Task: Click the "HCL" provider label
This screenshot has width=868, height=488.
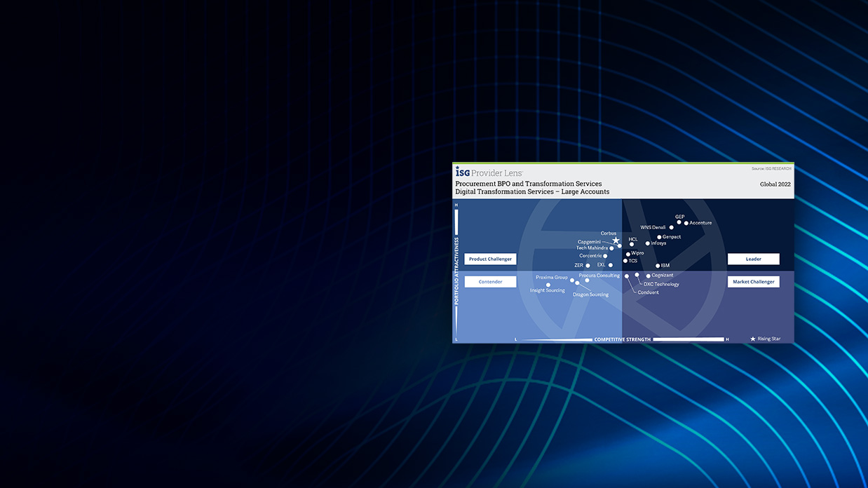Action: tap(633, 239)
